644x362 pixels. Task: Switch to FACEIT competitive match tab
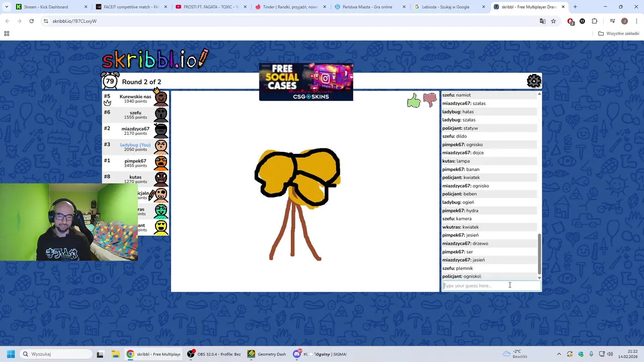(131, 7)
